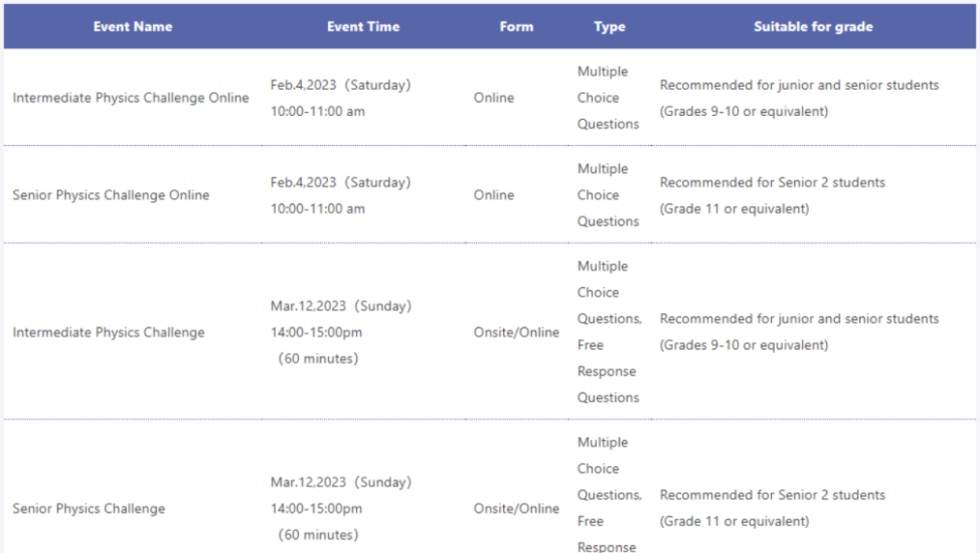Click Onsite/Online cell for Intermediate Physics Challenge
Screen dimensions: 980x553
pos(517,333)
